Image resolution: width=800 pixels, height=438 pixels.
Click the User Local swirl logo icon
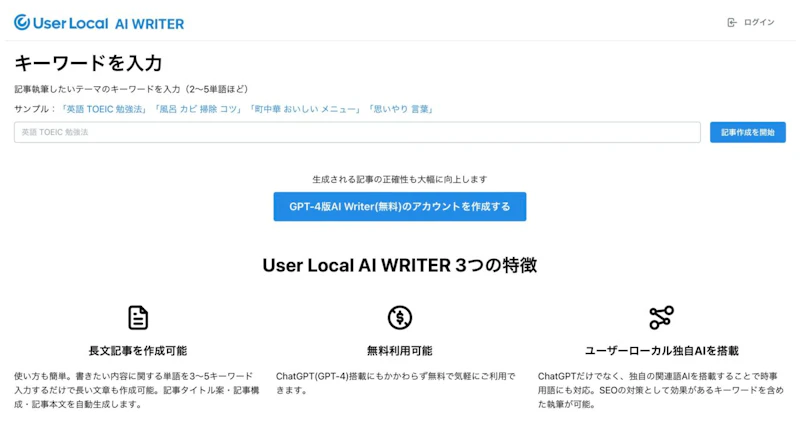tap(22, 22)
